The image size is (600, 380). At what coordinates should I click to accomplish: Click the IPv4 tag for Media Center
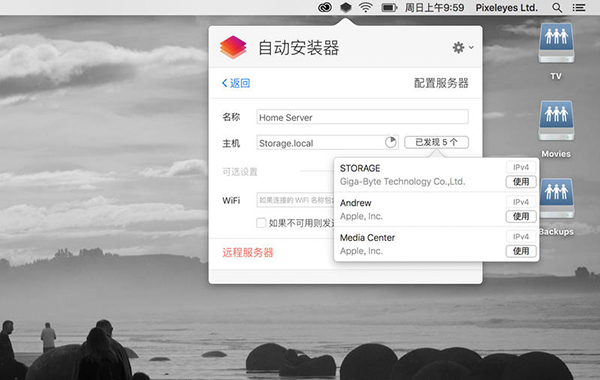point(521,236)
